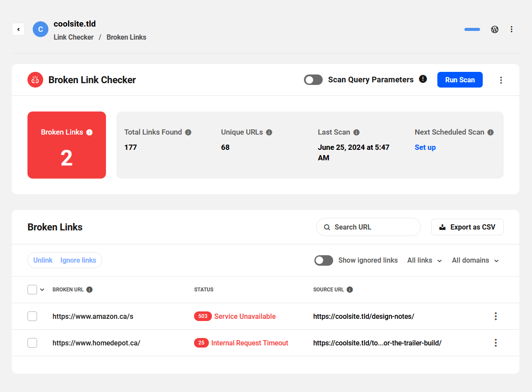Click the Unlink bulk action

[x=43, y=260]
